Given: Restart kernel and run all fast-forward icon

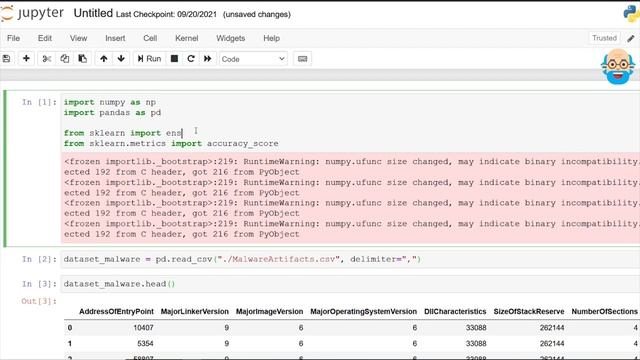Looking at the screenshot, I should point(208,59).
